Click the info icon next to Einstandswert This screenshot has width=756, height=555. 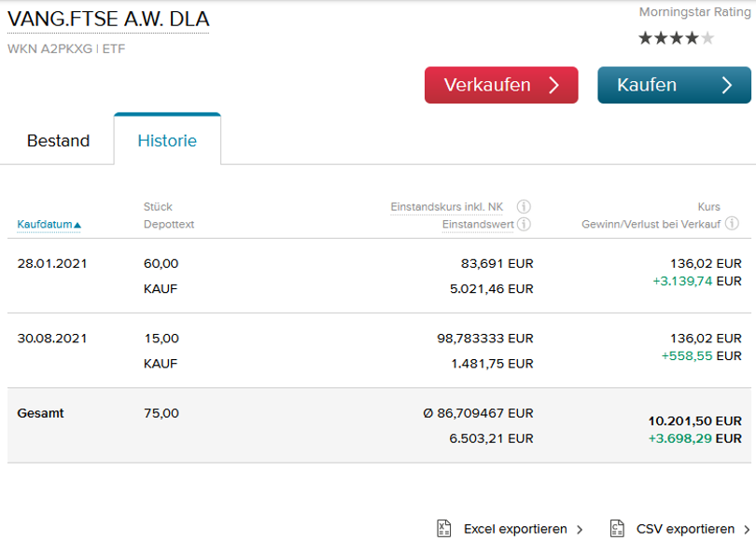524,224
